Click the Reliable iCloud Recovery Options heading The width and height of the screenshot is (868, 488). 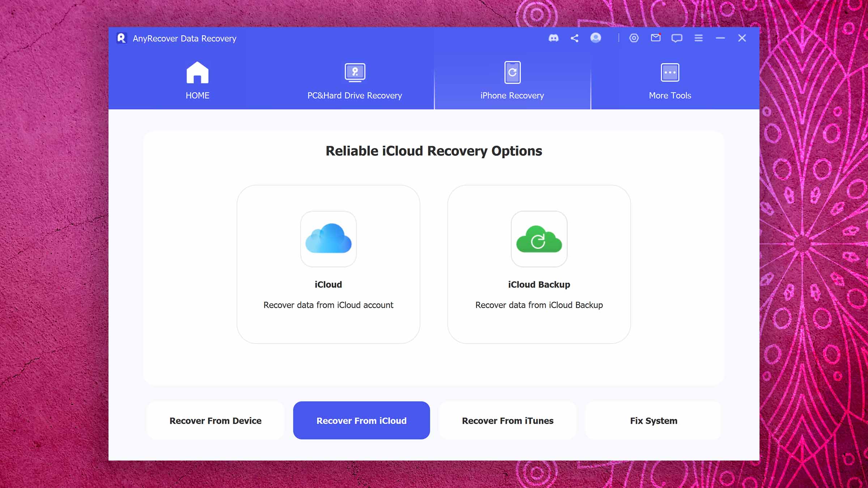point(434,151)
